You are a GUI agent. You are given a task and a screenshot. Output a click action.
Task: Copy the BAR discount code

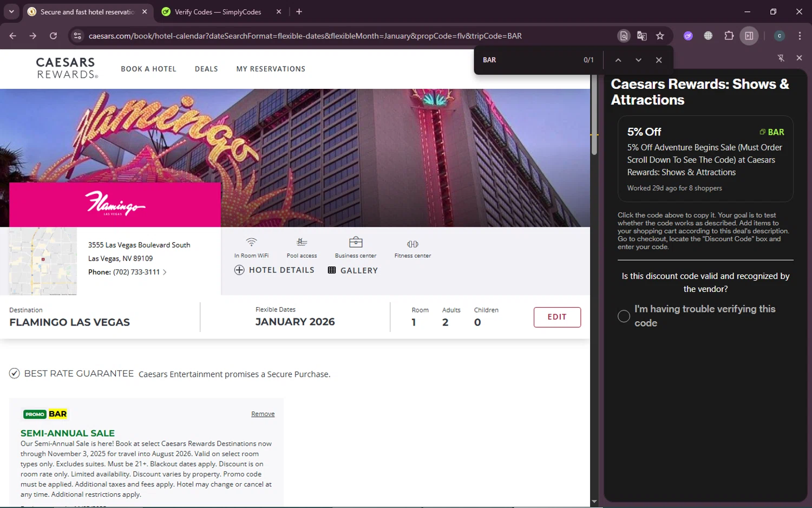coord(772,132)
